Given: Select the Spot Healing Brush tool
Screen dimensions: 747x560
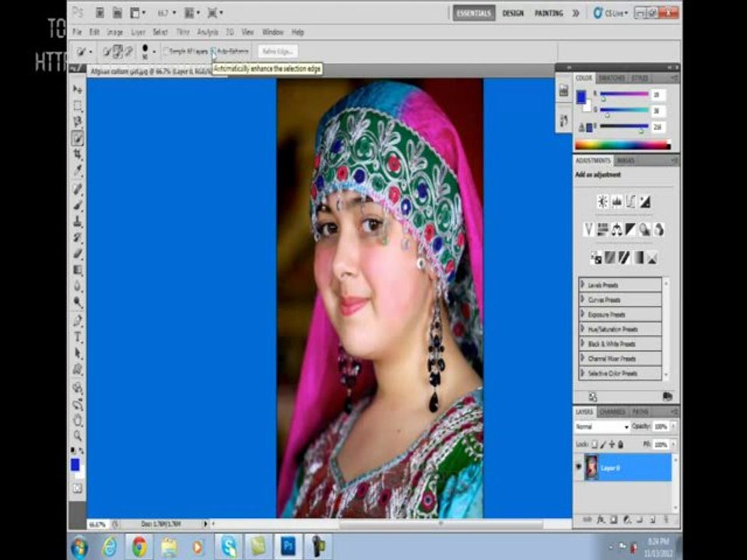Looking at the screenshot, I should tap(77, 189).
